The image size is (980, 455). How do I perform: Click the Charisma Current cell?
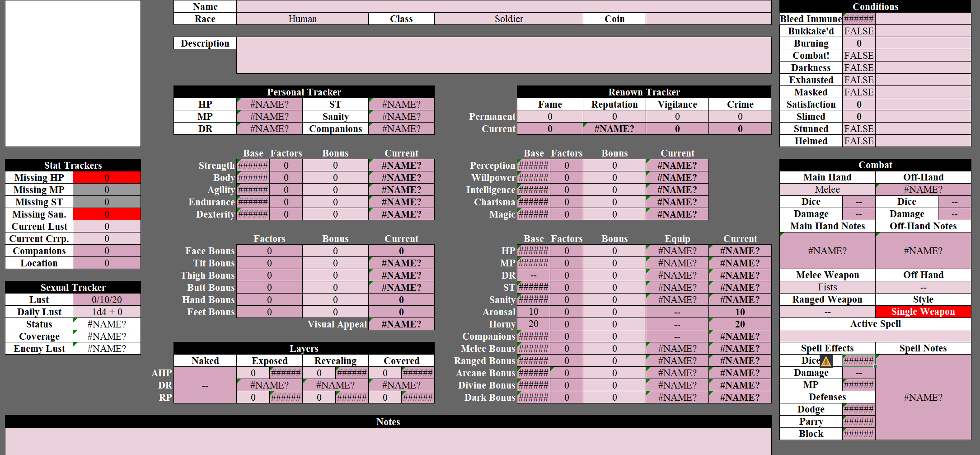pos(677,202)
